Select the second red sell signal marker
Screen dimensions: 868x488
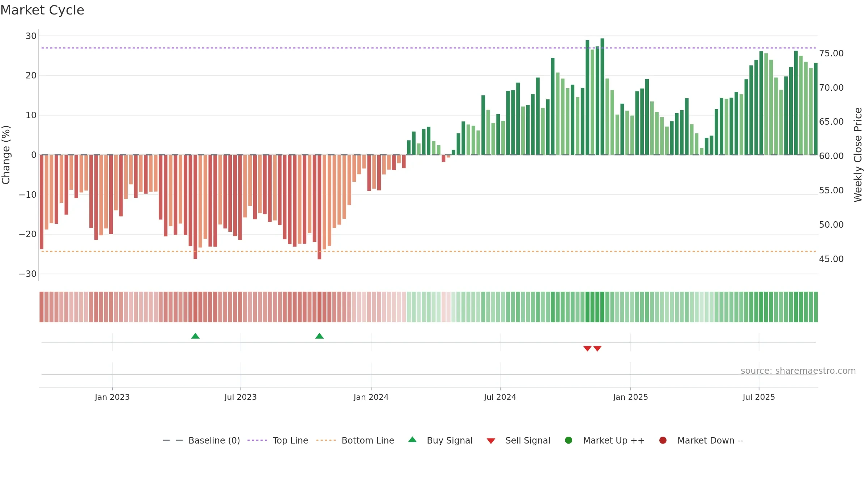[597, 348]
